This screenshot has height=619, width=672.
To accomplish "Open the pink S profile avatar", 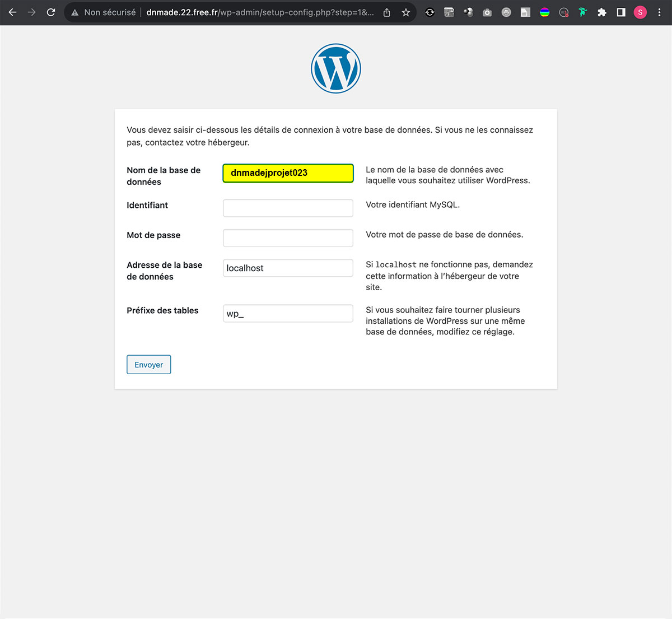I will click(640, 12).
